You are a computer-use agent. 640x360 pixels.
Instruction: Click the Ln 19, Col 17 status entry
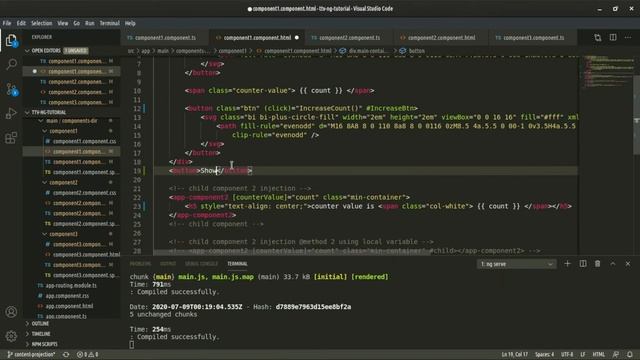(x=515, y=354)
